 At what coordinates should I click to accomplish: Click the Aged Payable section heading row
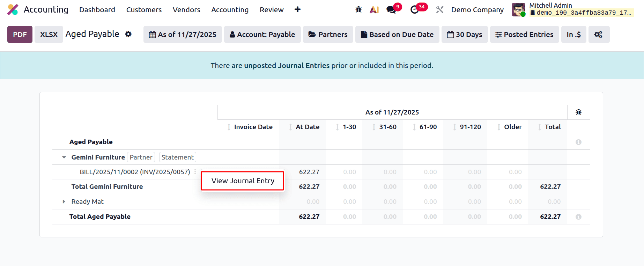pos(91,142)
